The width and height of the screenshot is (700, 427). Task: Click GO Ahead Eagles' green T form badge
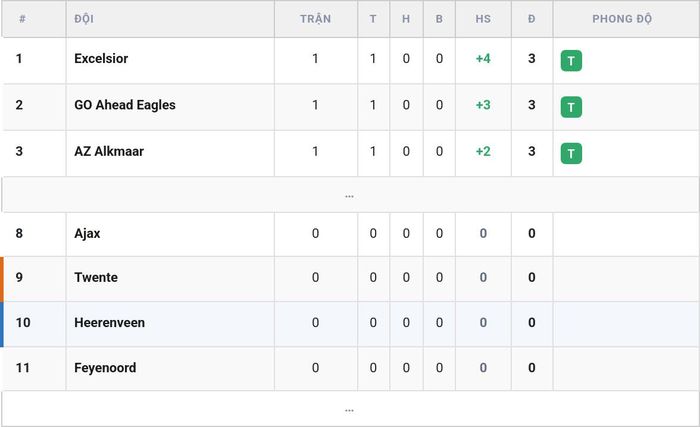(x=571, y=107)
